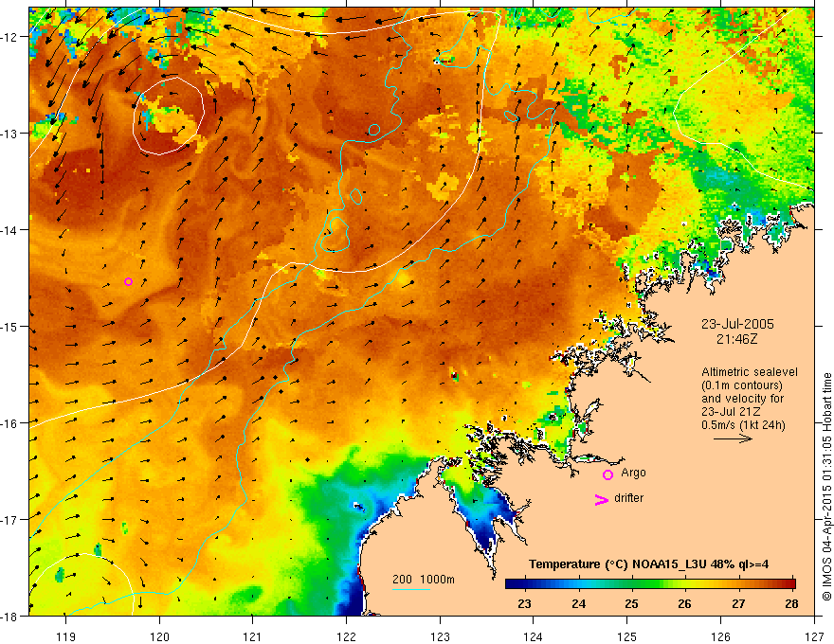The image size is (834, 644).
Task: Click the latitude axis label '-18'
Action: click(x=10, y=616)
